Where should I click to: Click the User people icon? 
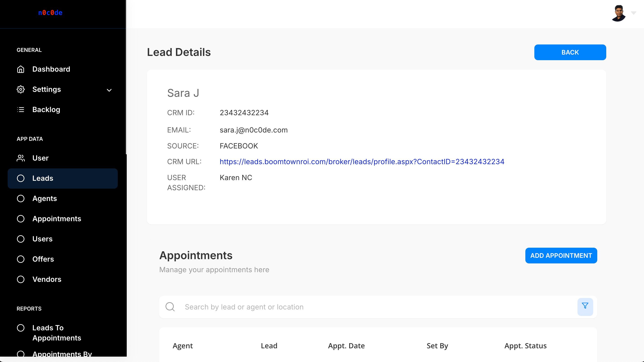[20, 158]
